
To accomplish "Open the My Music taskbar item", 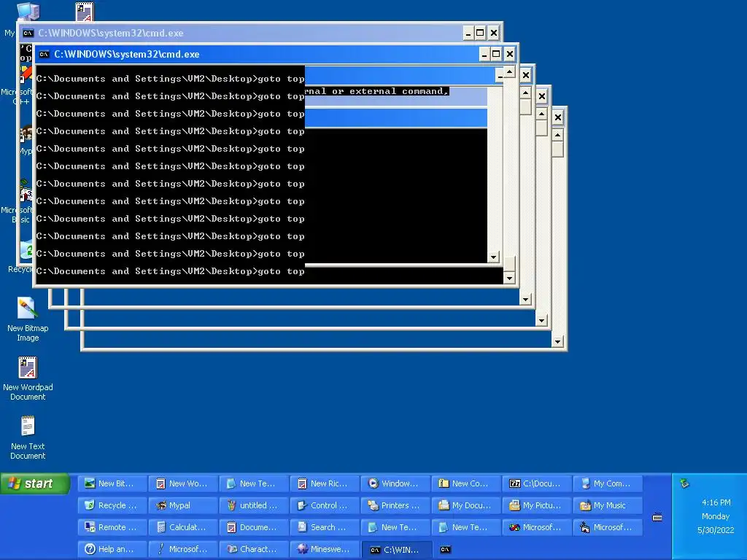I will point(607,505).
